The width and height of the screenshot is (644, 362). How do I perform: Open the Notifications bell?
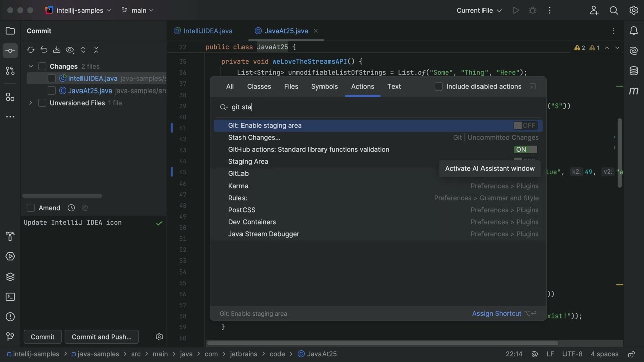634,31
